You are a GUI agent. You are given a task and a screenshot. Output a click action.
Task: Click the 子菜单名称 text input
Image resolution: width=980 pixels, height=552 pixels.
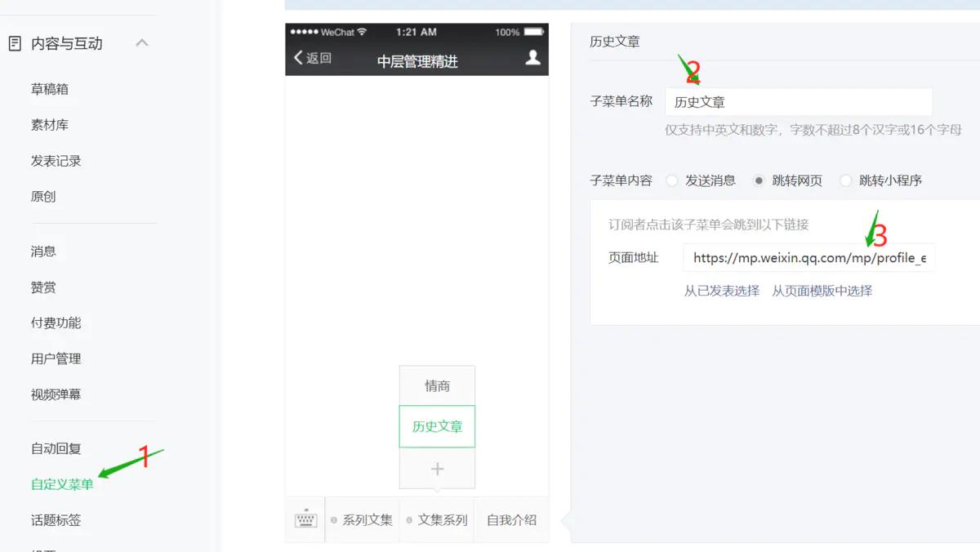tap(799, 100)
